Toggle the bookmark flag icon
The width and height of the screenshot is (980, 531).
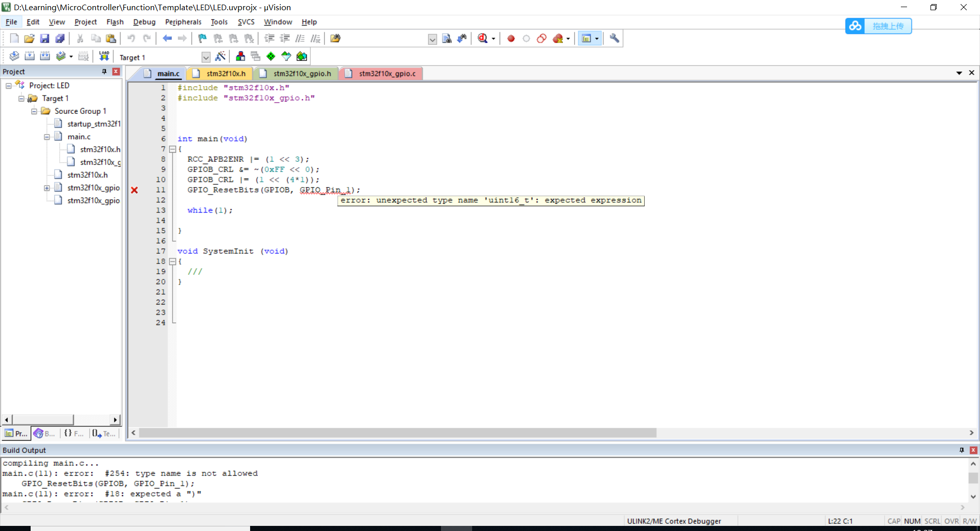pyautogui.click(x=203, y=38)
